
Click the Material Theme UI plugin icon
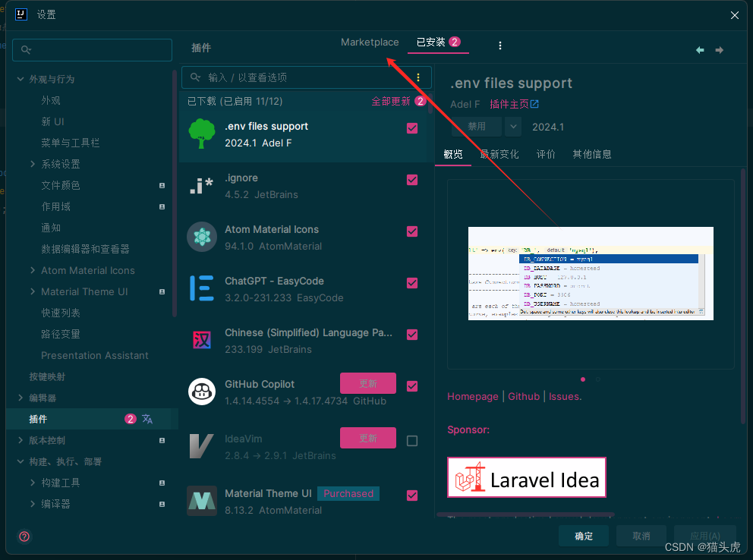(202, 501)
